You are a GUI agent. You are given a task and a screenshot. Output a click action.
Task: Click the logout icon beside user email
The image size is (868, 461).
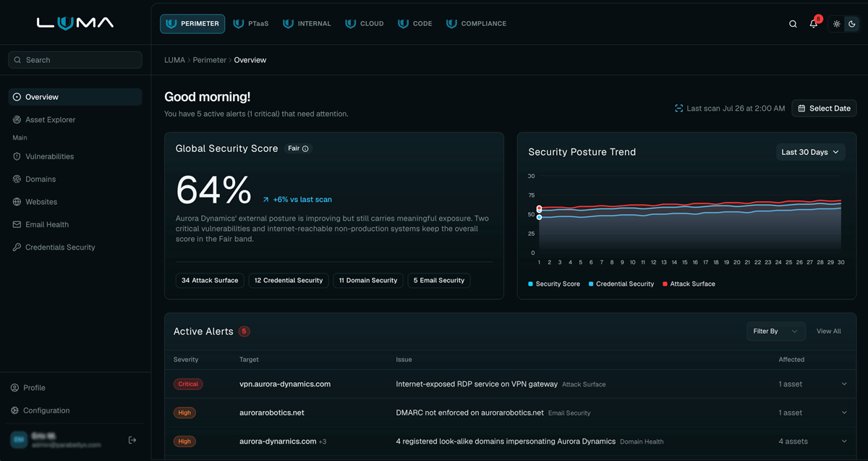click(x=132, y=440)
